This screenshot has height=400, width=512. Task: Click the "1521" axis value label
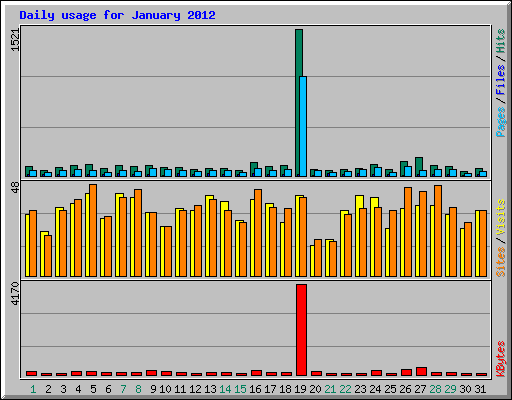[x=15, y=40]
